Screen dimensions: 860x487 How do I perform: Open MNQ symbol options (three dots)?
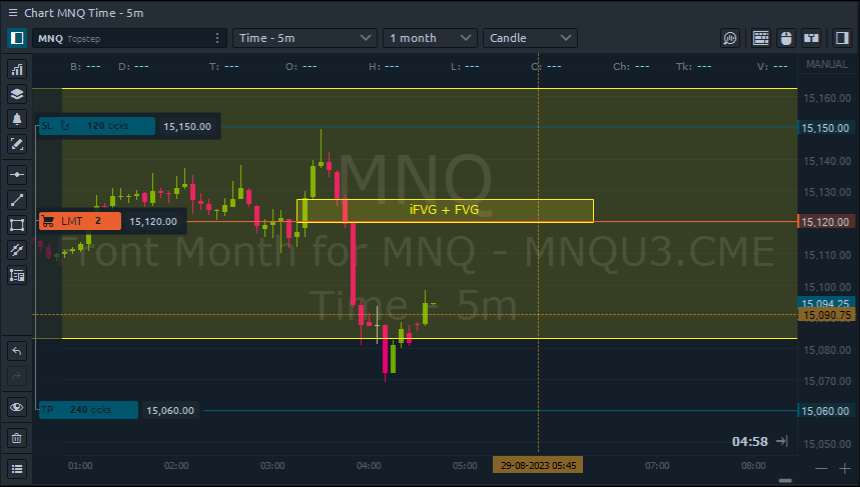217,38
